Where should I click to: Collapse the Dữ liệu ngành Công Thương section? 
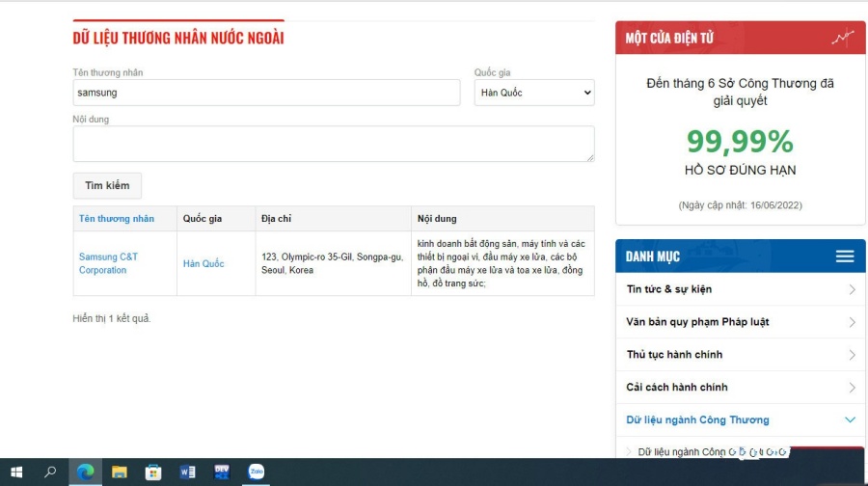coord(850,420)
